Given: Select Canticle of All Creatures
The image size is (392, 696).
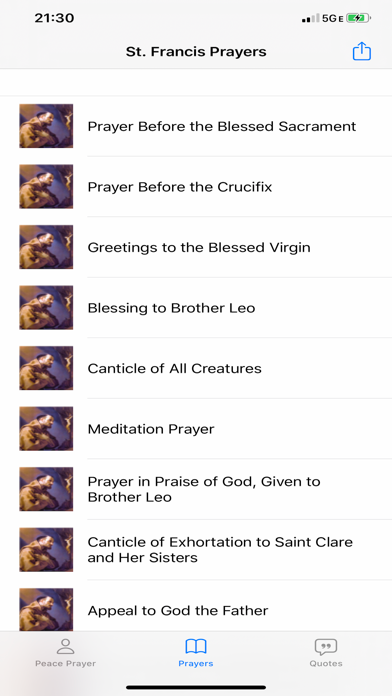Looking at the screenshot, I should (196, 368).
